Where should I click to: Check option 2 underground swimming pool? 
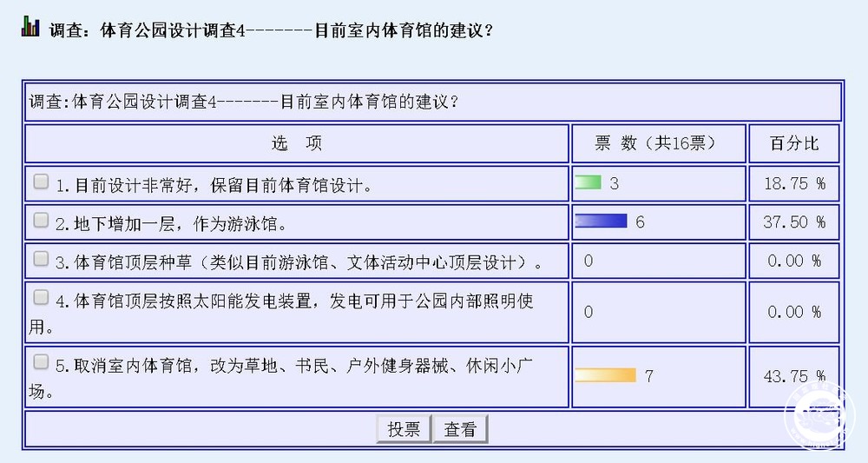tap(41, 221)
